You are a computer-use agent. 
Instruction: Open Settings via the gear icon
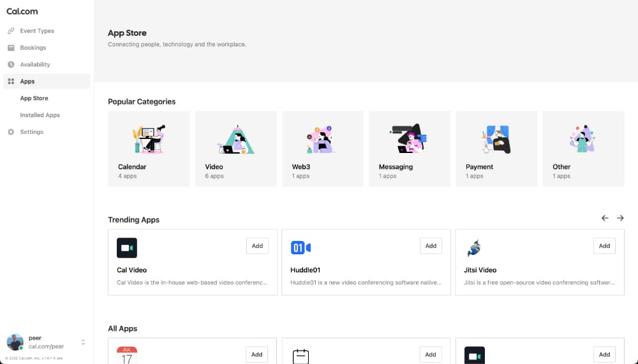(x=11, y=132)
